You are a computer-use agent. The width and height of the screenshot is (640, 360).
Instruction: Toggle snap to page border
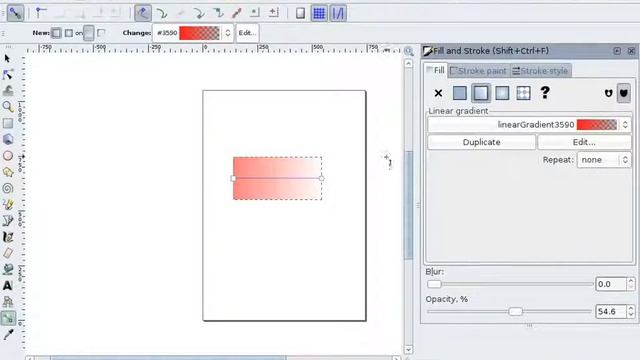[300, 13]
